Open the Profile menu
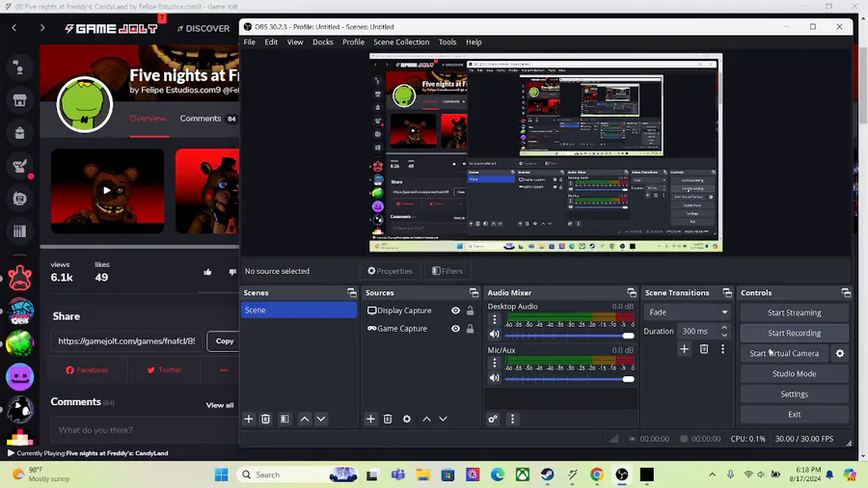Image resolution: width=868 pixels, height=488 pixels. (353, 42)
